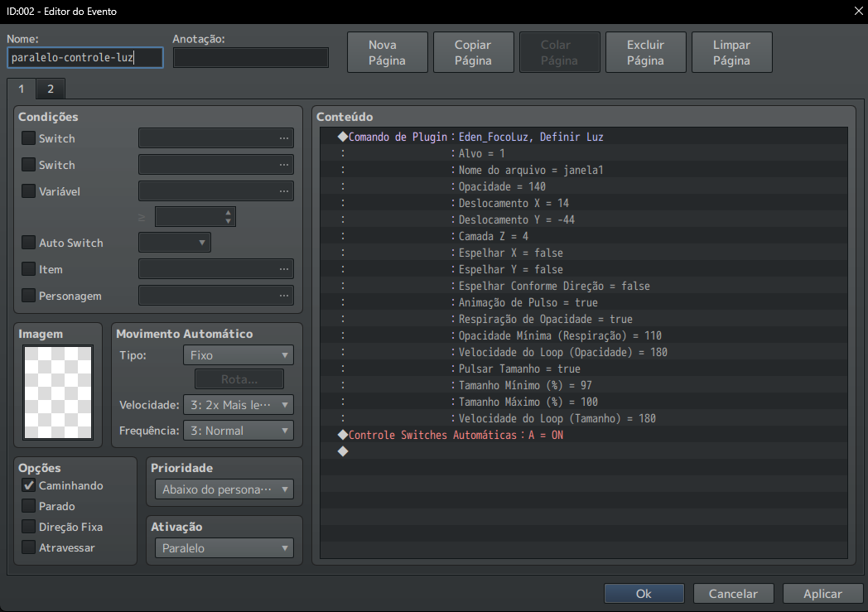Open the Personagem selector ellipsis

283,296
